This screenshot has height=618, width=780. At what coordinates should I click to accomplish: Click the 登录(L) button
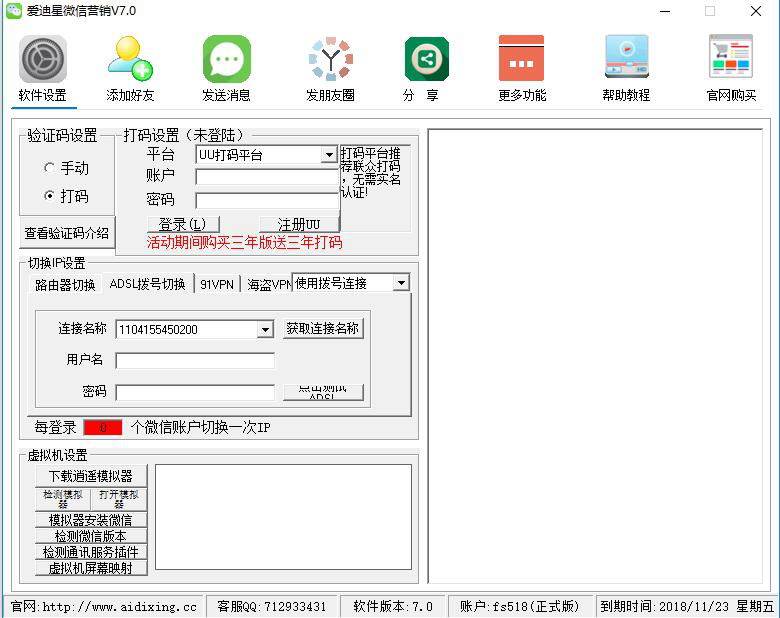click(183, 224)
